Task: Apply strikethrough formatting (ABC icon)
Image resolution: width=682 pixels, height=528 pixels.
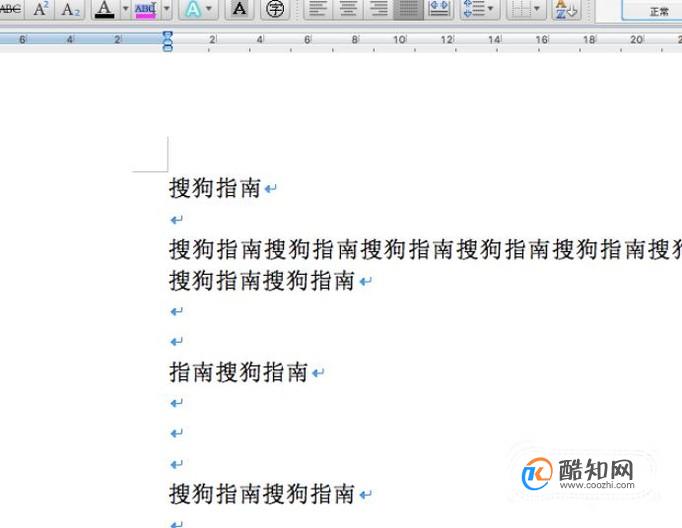Action: pyautogui.click(x=11, y=9)
